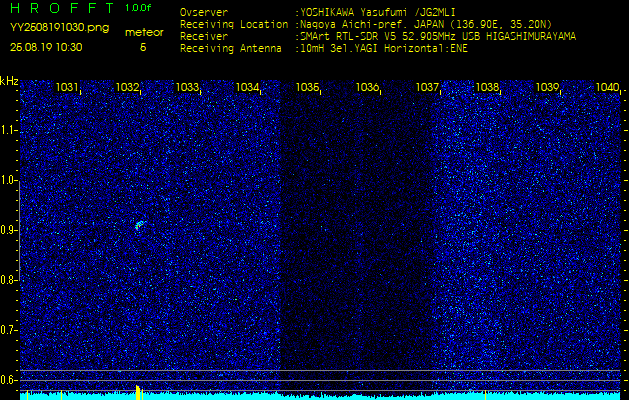The width and height of the screenshot is (629, 400).
Task: Click the tall yellow spike in the bottom power graph
Action: point(138,392)
